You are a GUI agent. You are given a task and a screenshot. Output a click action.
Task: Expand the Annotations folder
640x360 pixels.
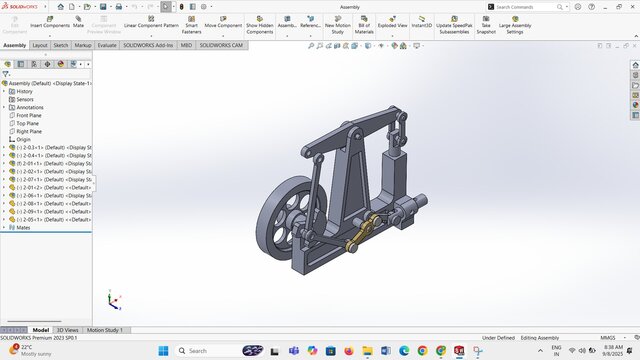4,107
